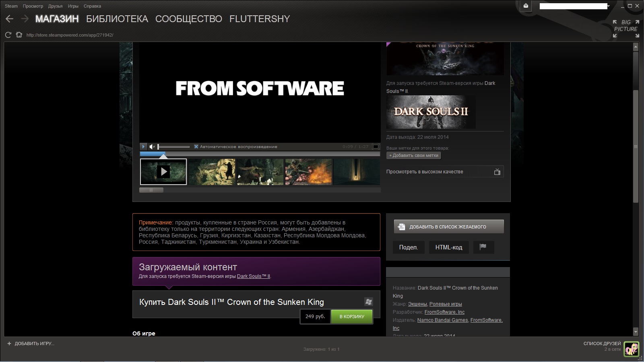This screenshot has height=362, width=644.
Task: Switch to the Сообщество tab
Action: tap(189, 19)
